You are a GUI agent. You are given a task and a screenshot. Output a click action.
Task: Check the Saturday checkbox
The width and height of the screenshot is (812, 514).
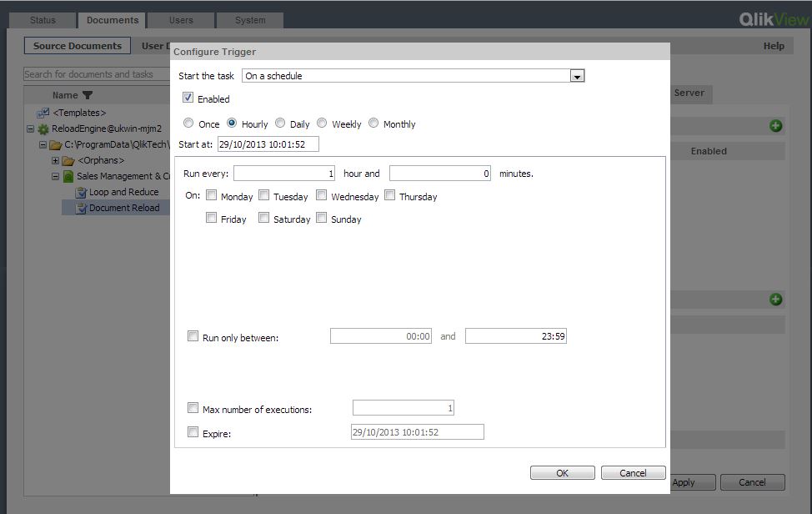[x=263, y=218]
